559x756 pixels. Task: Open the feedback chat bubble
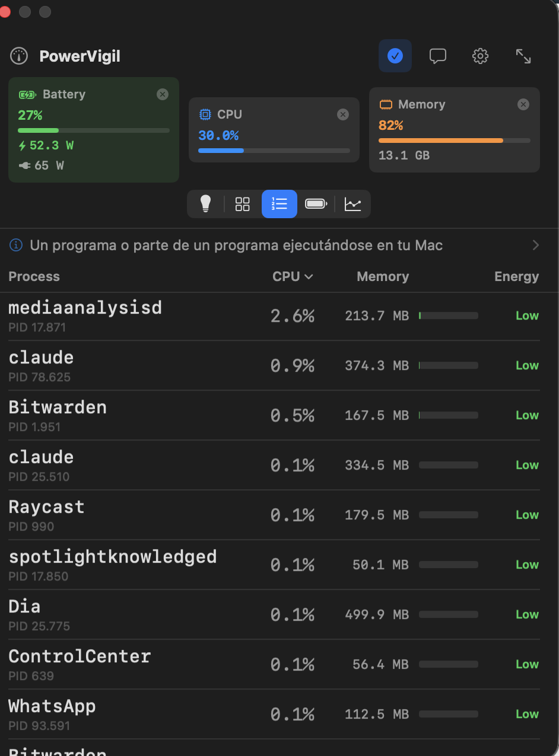point(437,56)
